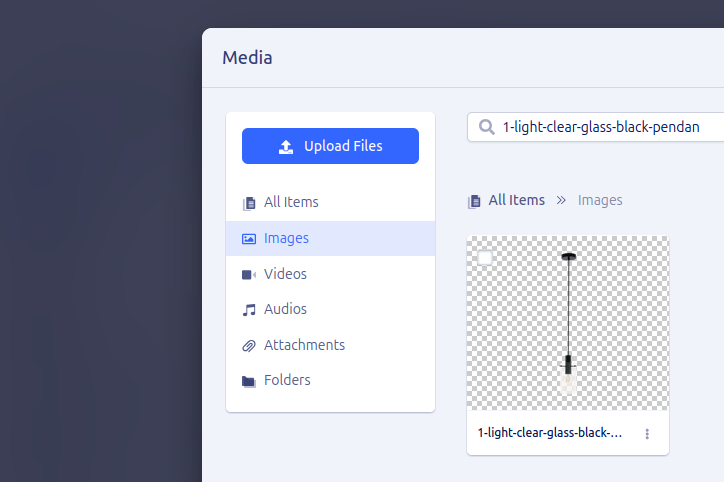Go to the Attachments category
724x482 pixels.
[304, 345]
